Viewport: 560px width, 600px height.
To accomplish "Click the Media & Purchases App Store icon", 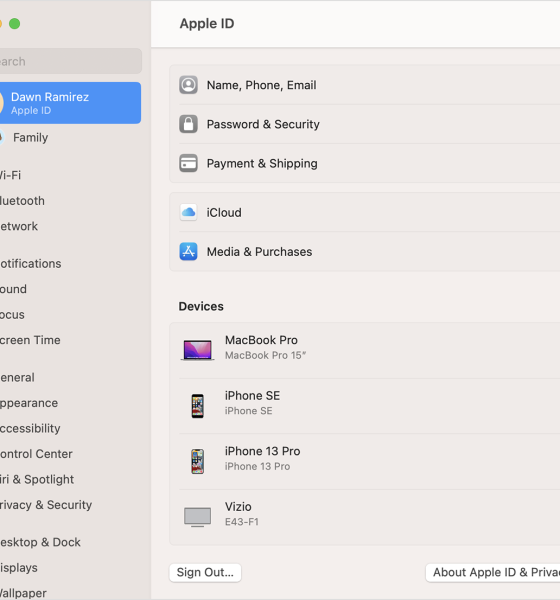I will pos(188,251).
